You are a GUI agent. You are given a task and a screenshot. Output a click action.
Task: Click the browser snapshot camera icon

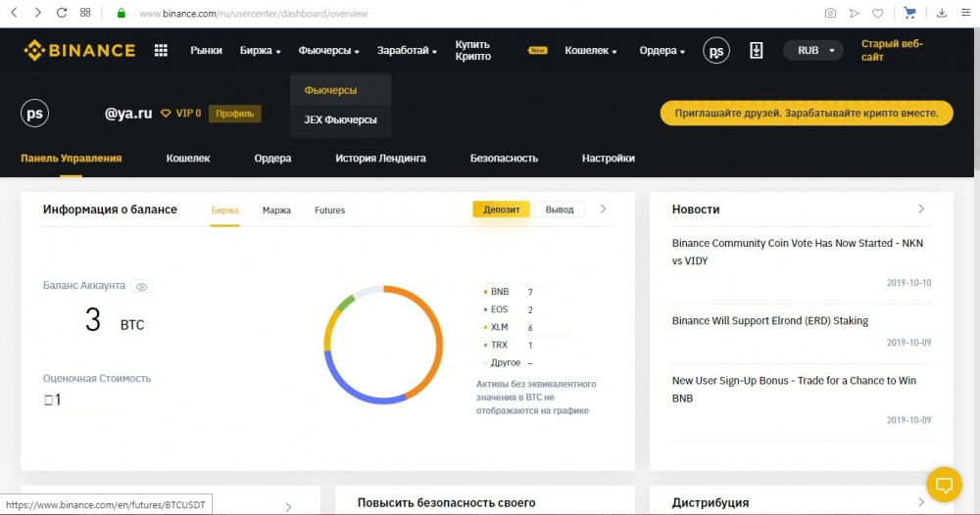pos(830,14)
